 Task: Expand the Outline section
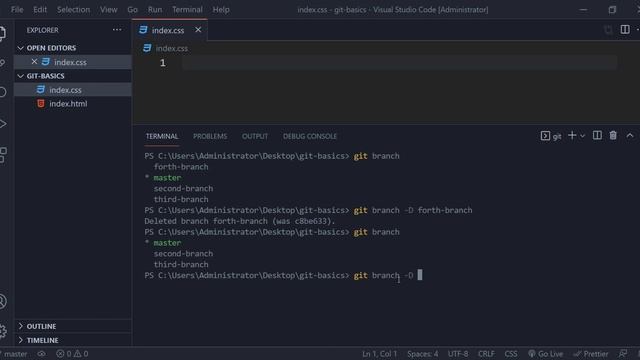(21, 326)
